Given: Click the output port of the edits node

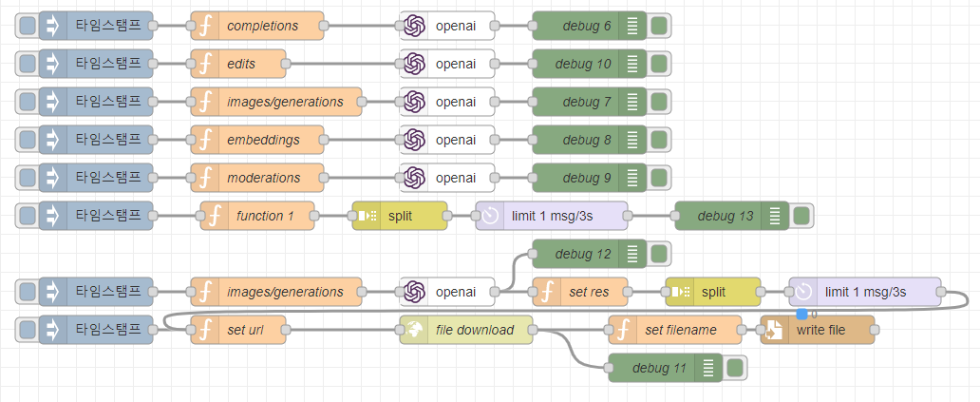Looking at the screenshot, I should click(286, 64).
